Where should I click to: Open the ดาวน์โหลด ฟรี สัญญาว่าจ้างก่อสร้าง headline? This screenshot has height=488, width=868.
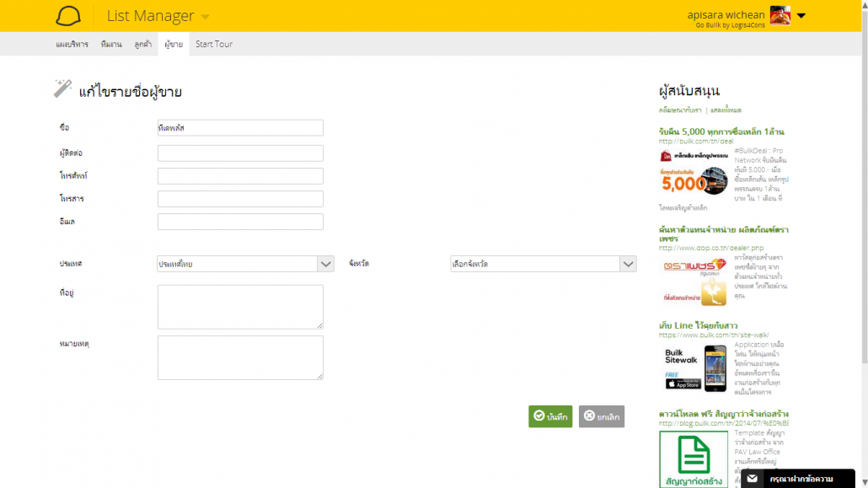(724, 414)
